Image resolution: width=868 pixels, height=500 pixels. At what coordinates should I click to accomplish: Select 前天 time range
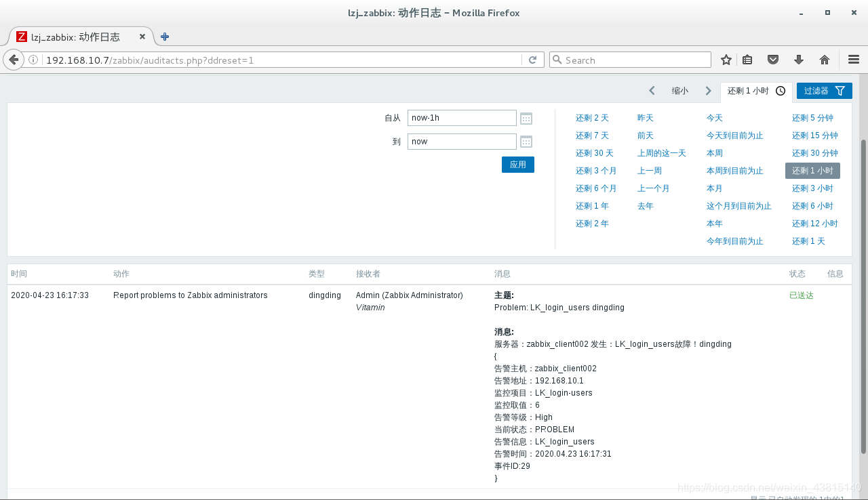[646, 136]
